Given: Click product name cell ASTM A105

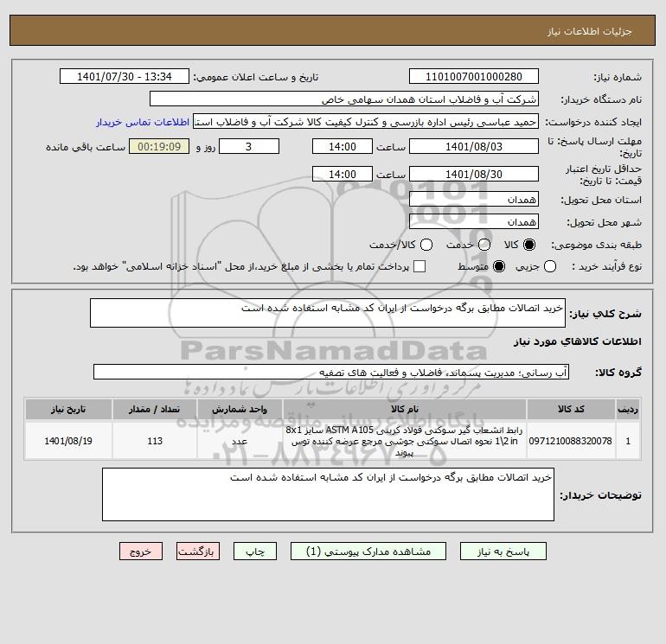Looking at the screenshot, I should coord(405,441).
